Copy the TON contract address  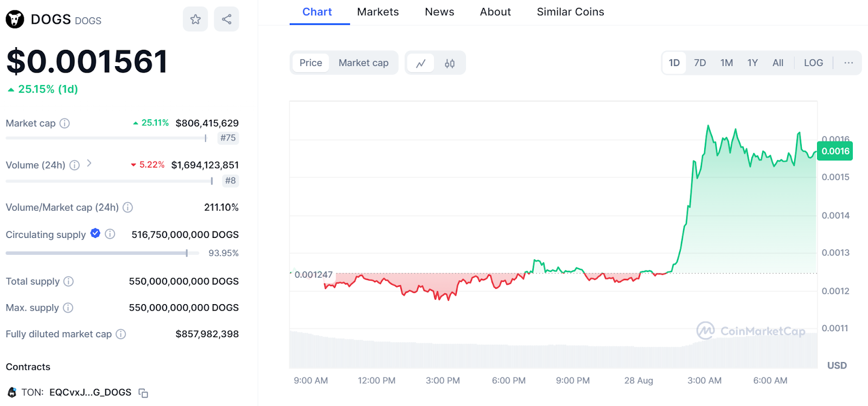point(143,393)
